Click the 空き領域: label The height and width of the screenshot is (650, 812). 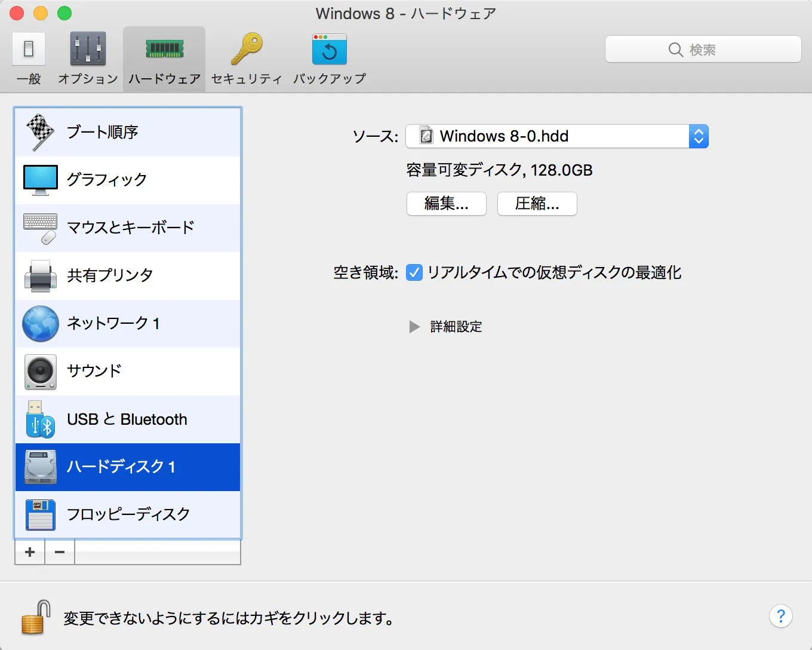(x=366, y=273)
